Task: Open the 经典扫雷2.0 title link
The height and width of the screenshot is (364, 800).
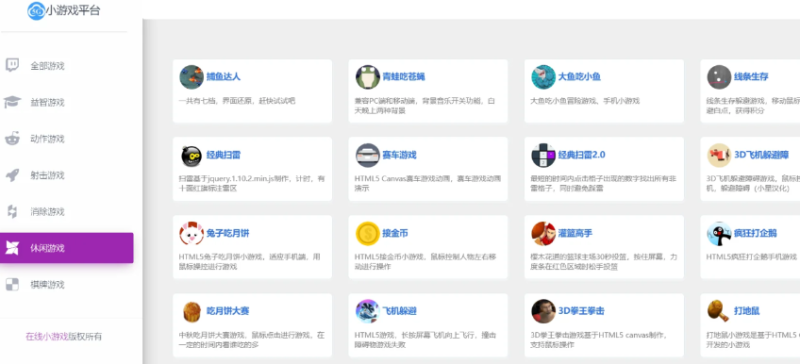Action: point(582,155)
